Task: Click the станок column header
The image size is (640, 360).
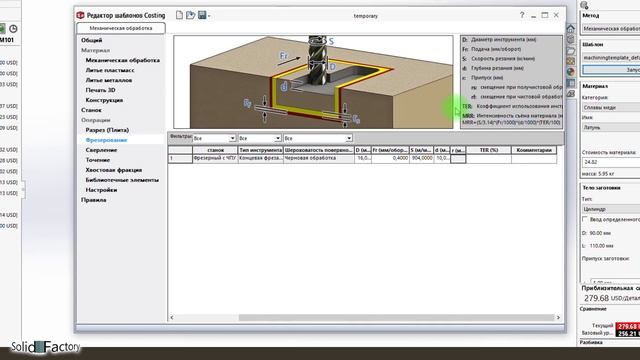Action: click(x=215, y=150)
